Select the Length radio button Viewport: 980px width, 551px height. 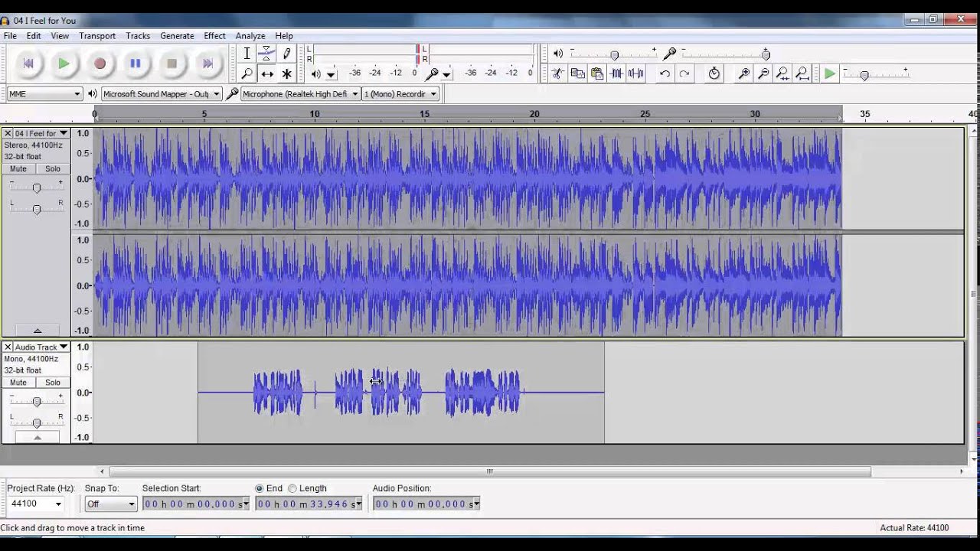tap(292, 488)
